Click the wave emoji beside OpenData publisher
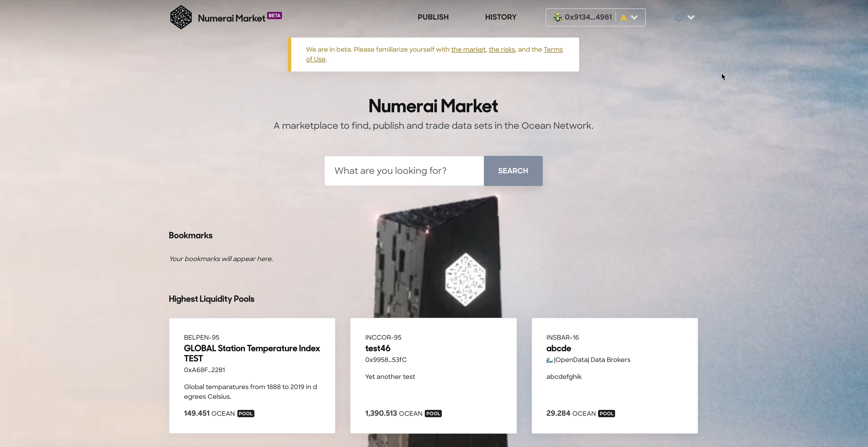This screenshot has width=868, height=447. [549, 360]
